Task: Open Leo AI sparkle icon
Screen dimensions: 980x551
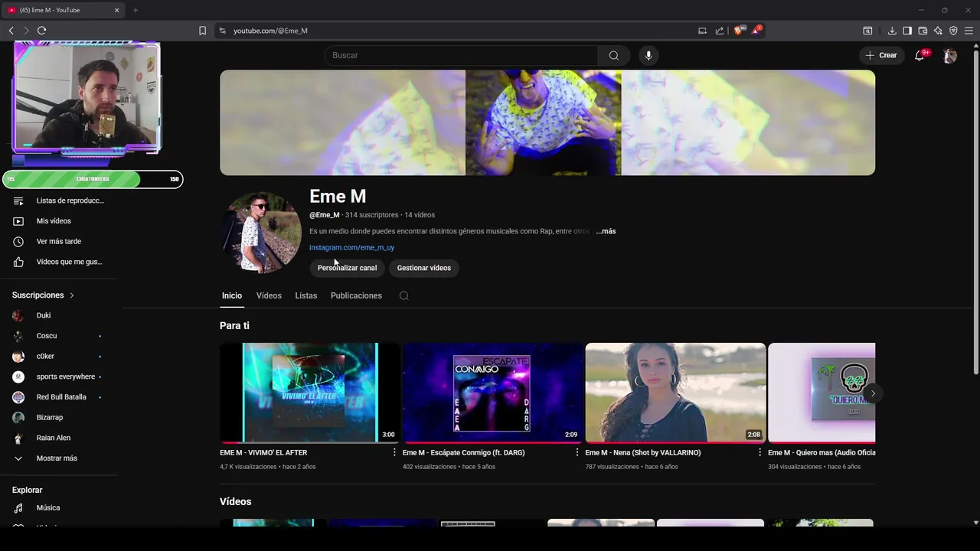Action: (x=938, y=31)
